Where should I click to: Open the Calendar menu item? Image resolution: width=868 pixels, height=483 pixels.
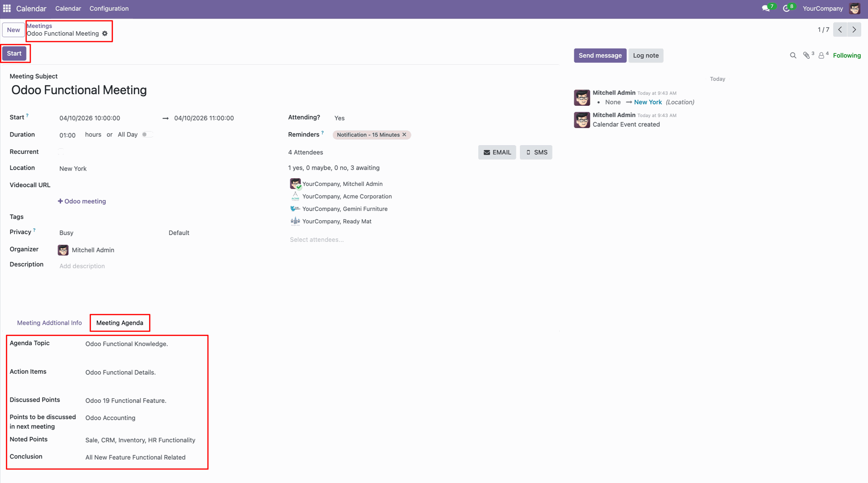tap(68, 9)
